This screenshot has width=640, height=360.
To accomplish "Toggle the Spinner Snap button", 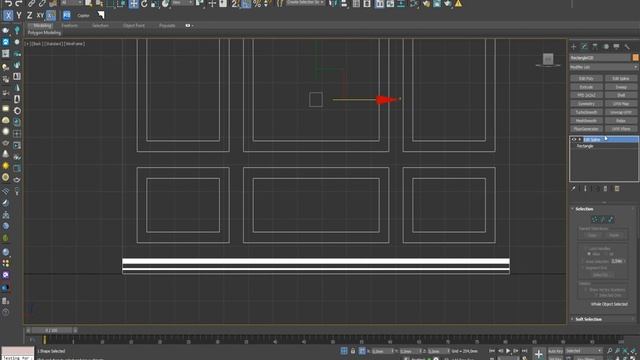I will click(267, 4).
